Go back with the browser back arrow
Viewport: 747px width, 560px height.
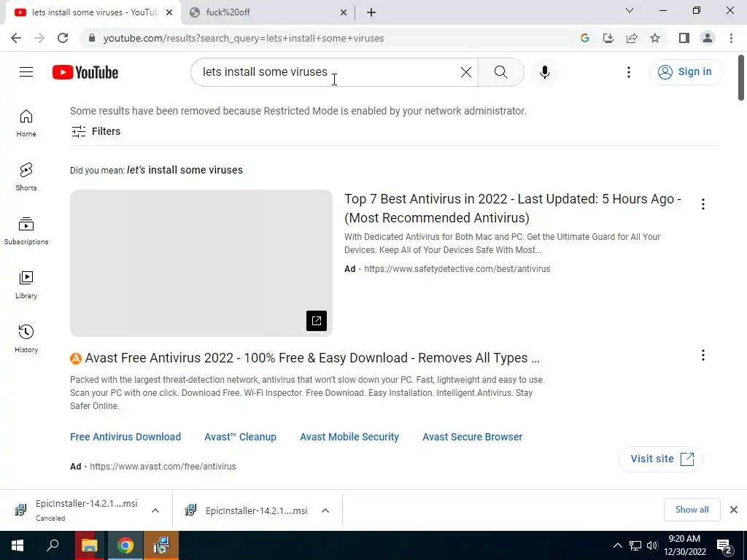point(16,38)
